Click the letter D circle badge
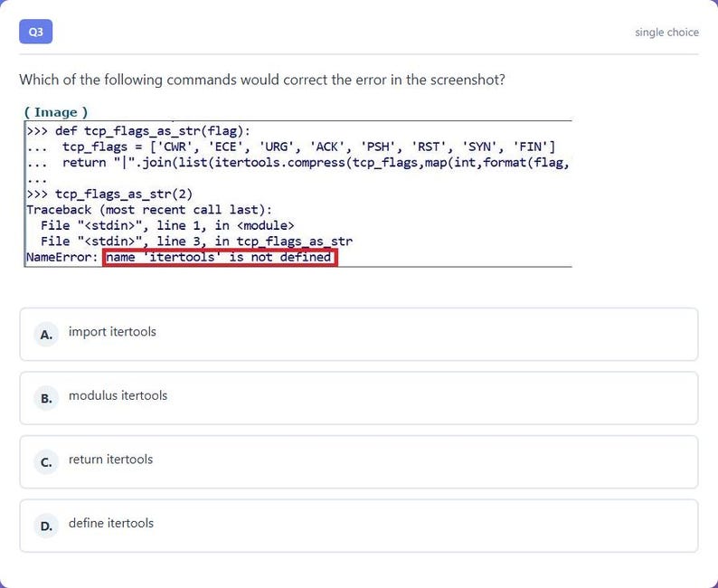 coord(46,526)
